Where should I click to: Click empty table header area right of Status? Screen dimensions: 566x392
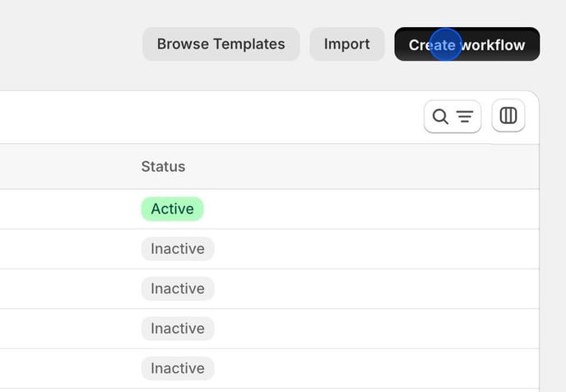pos(361,167)
